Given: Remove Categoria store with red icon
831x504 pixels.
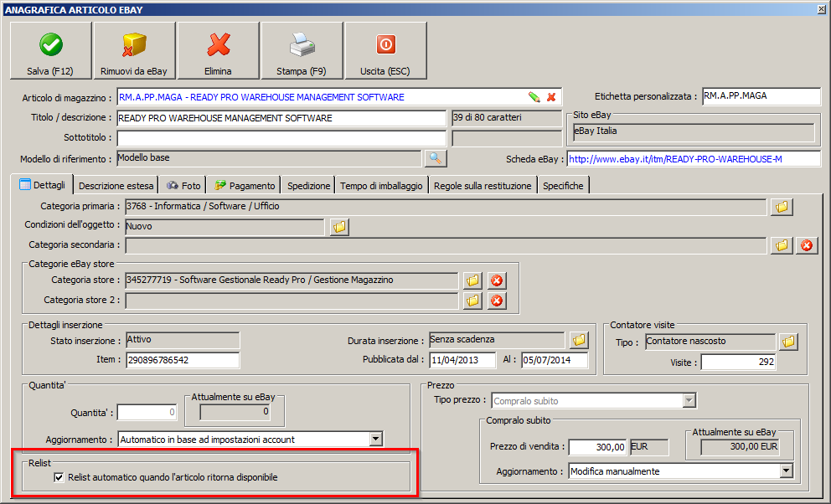Looking at the screenshot, I should (497, 280).
